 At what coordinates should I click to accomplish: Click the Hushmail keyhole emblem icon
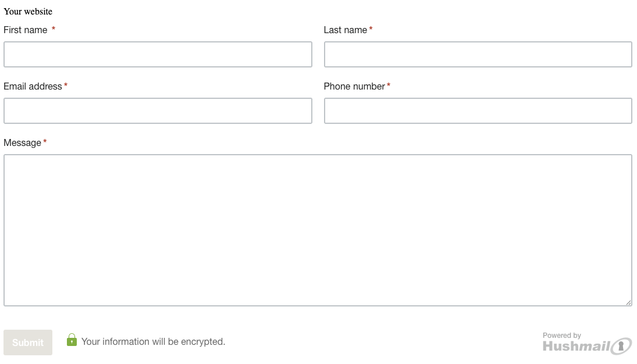click(x=621, y=347)
